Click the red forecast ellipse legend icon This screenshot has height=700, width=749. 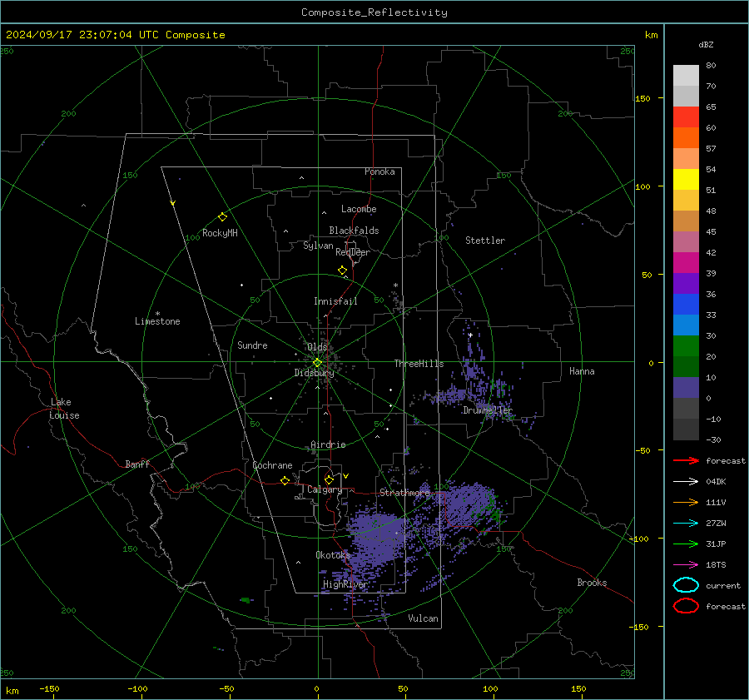click(686, 606)
